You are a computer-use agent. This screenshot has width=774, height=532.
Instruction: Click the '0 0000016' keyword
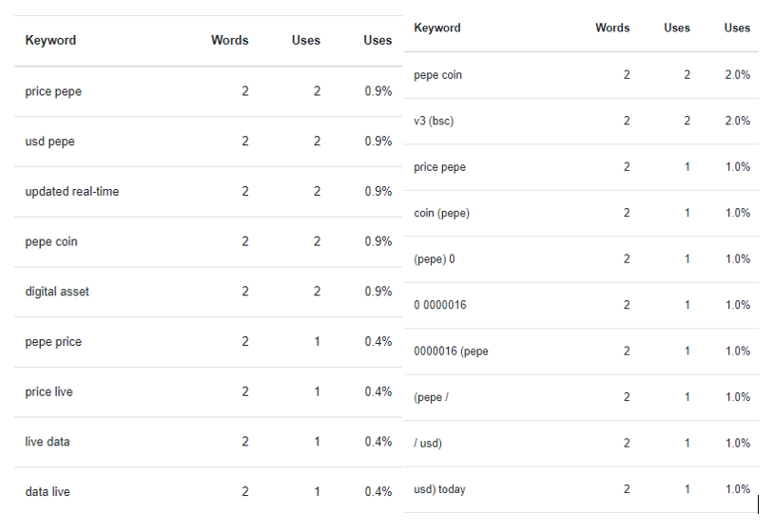tap(440, 305)
